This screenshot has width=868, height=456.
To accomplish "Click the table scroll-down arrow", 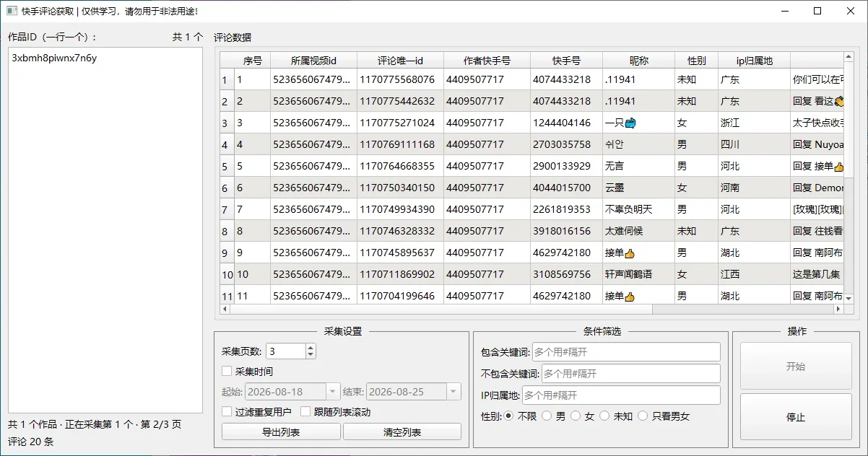I will coord(849,298).
